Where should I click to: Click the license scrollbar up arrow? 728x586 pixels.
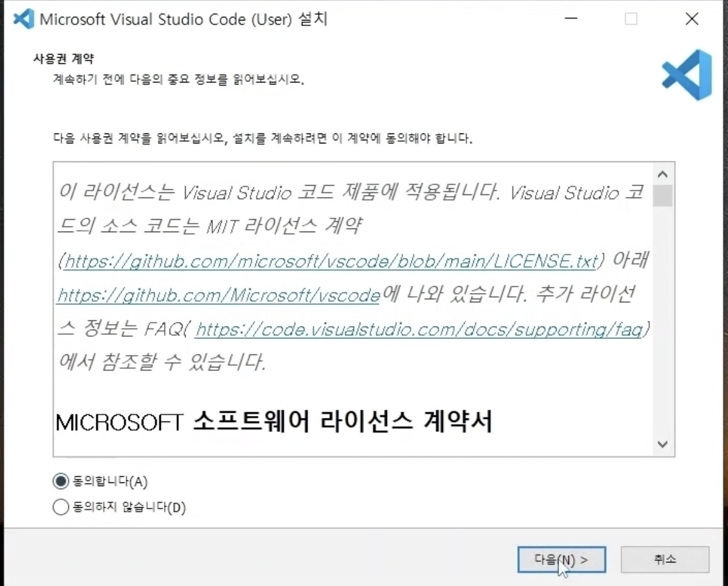pyautogui.click(x=663, y=174)
